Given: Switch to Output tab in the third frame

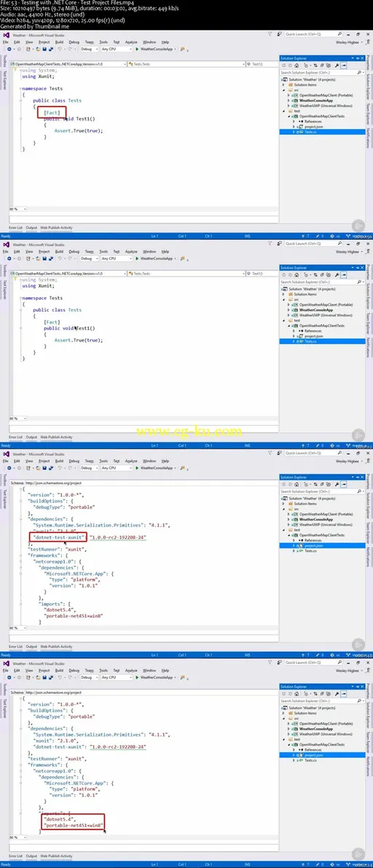Looking at the screenshot, I should [x=31, y=647].
